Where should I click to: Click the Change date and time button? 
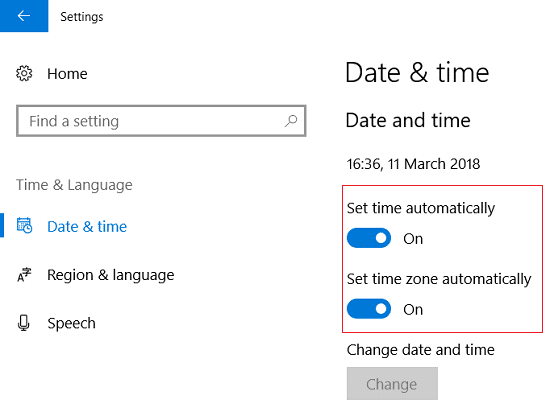click(x=392, y=384)
